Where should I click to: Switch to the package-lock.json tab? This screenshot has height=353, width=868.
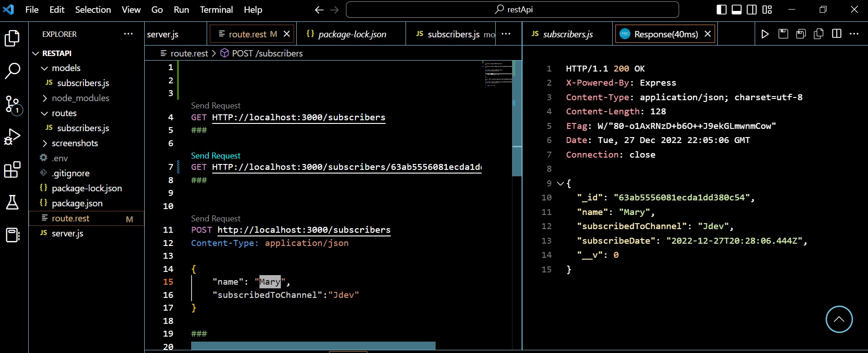pyautogui.click(x=351, y=34)
